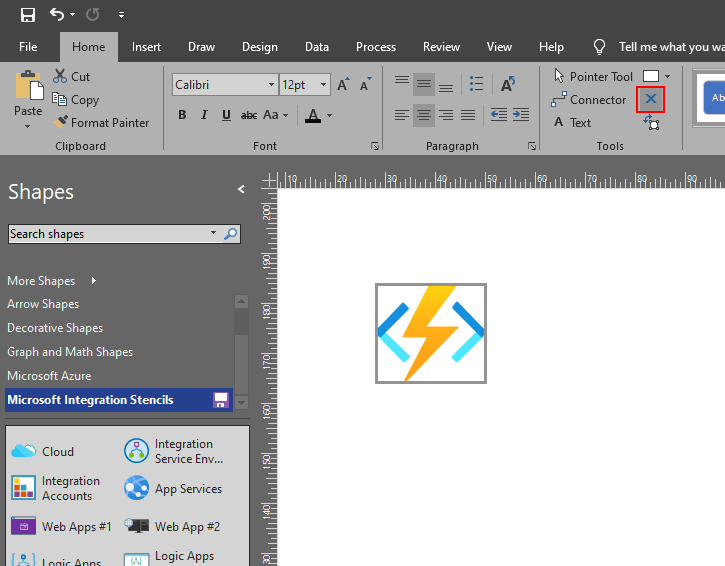Expand the Paste options arrow
This screenshot has height=566, width=725.
point(28,126)
